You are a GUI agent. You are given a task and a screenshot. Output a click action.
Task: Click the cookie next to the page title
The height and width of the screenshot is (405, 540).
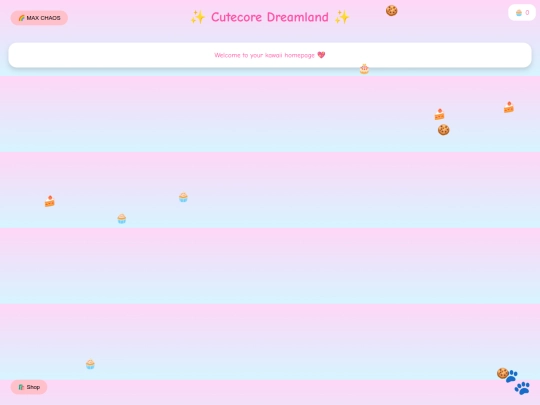(x=392, y=11)
